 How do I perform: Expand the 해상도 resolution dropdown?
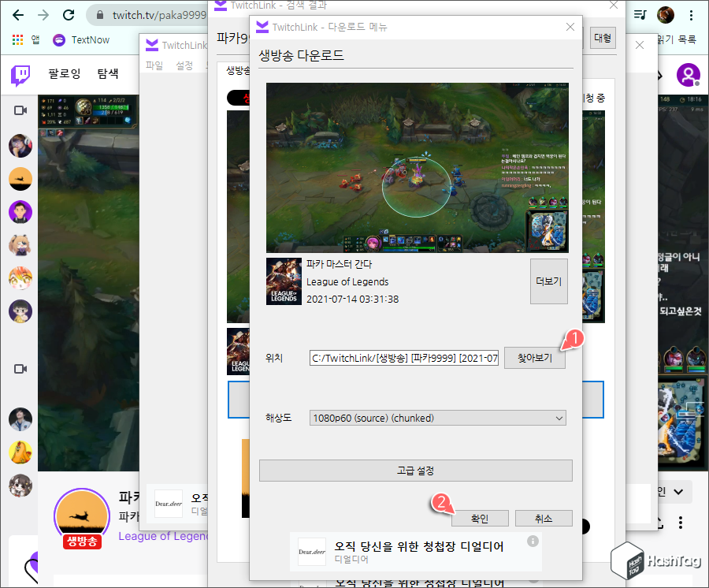[438, 418]
